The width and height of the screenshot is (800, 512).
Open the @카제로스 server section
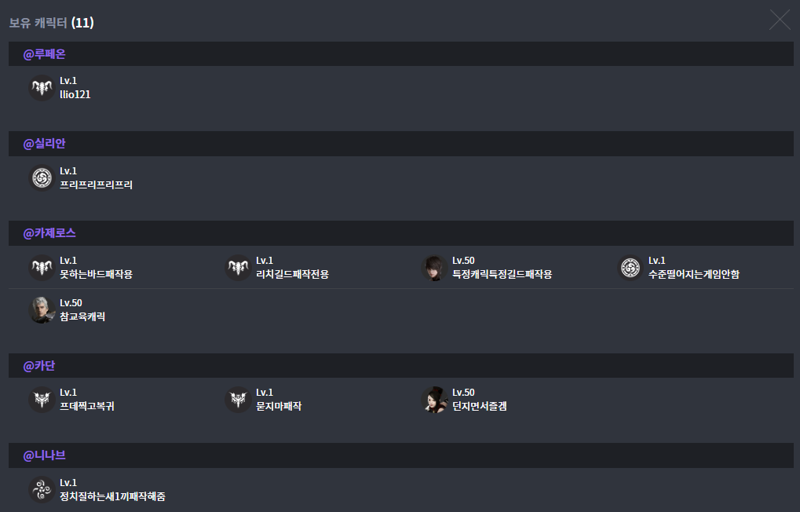pos(401,234)
